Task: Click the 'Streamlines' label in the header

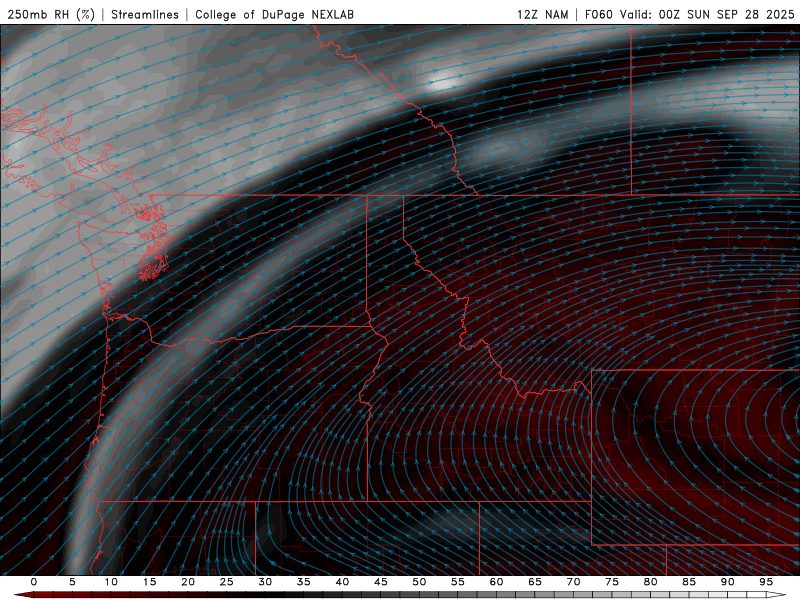Action: (145, 15)
